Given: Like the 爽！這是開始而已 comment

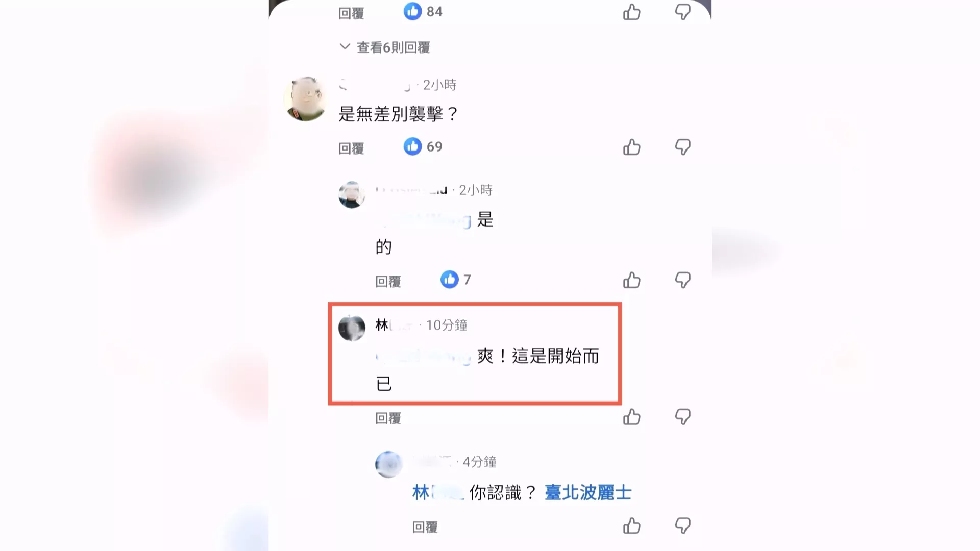Looking at the screenshot, I should (631, 417).
